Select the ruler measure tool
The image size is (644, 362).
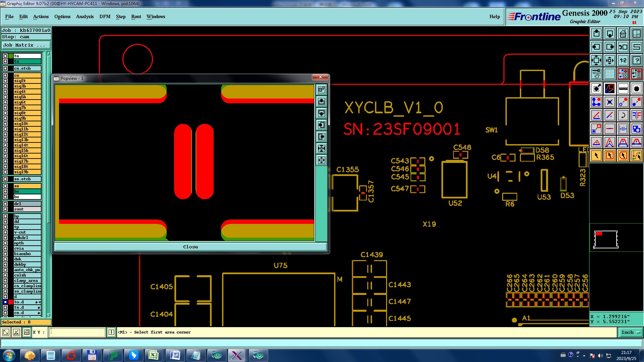(623, 88)
